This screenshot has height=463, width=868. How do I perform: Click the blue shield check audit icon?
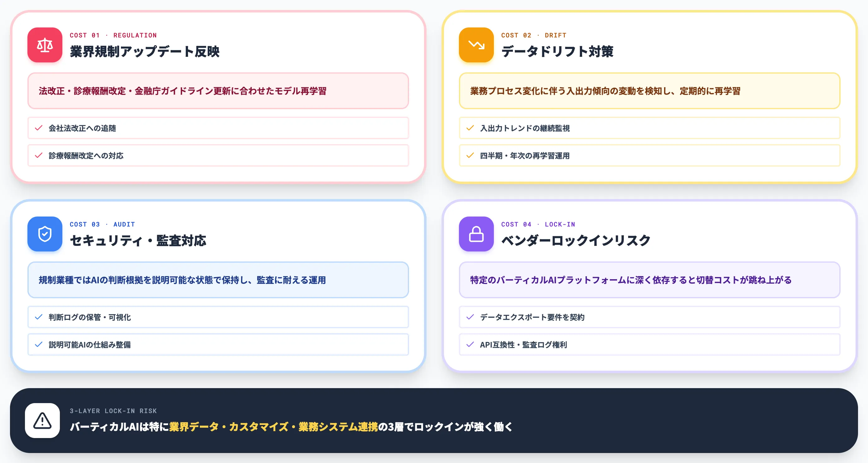click(x=45, y=234)
